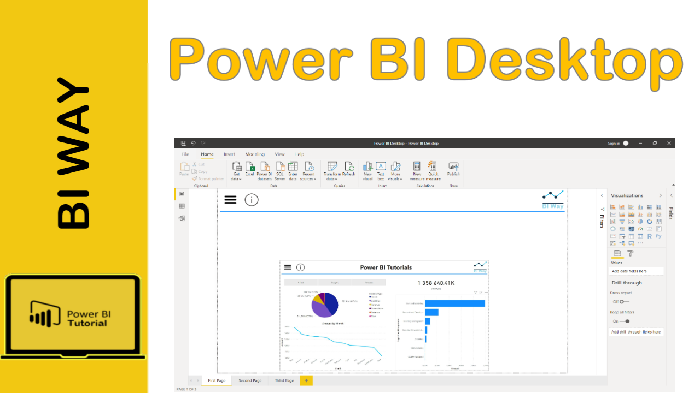Collapse the Visualizations pane chevron
700x393 pixels.
[661, 196]
